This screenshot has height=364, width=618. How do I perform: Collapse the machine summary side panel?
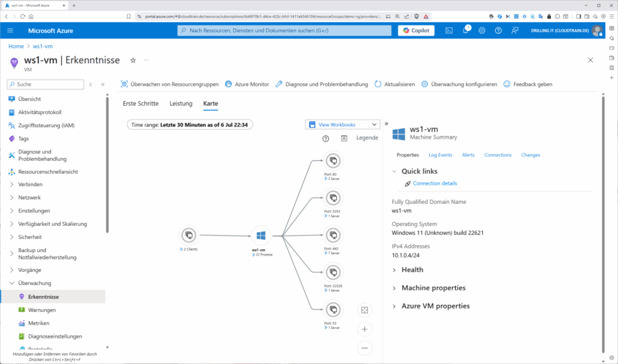pos(386,124)
